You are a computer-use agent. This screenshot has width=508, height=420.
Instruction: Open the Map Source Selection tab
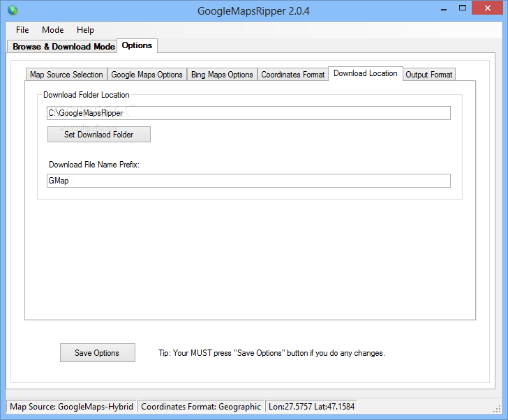66,75
